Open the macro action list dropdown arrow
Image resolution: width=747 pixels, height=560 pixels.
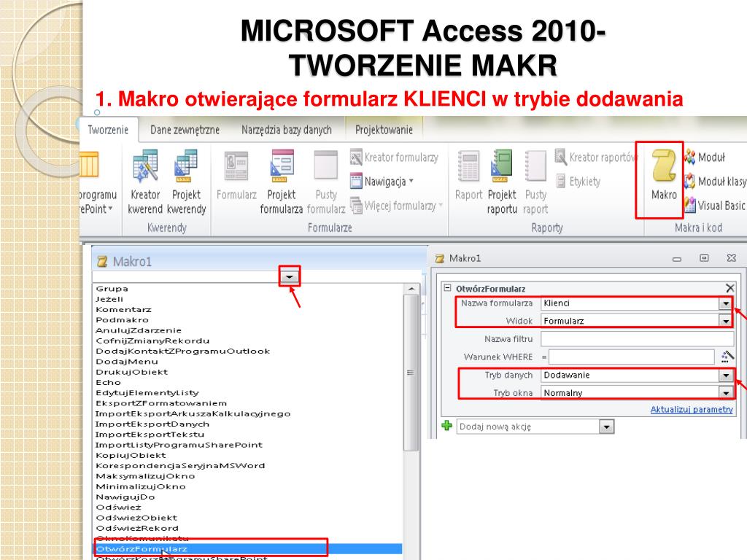click(289, 276)
